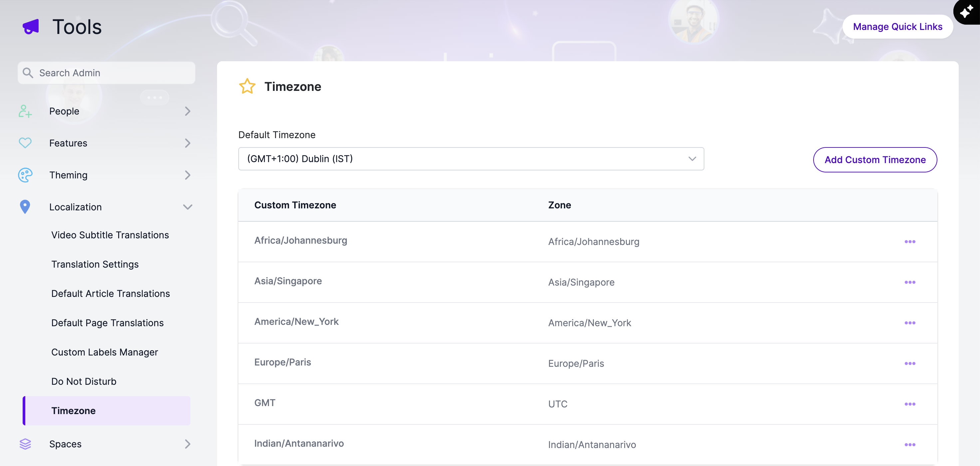Image resolution: width=980 pixels, height=466 pixels.
Task: Click the People add-user icon
Action: 25,111
